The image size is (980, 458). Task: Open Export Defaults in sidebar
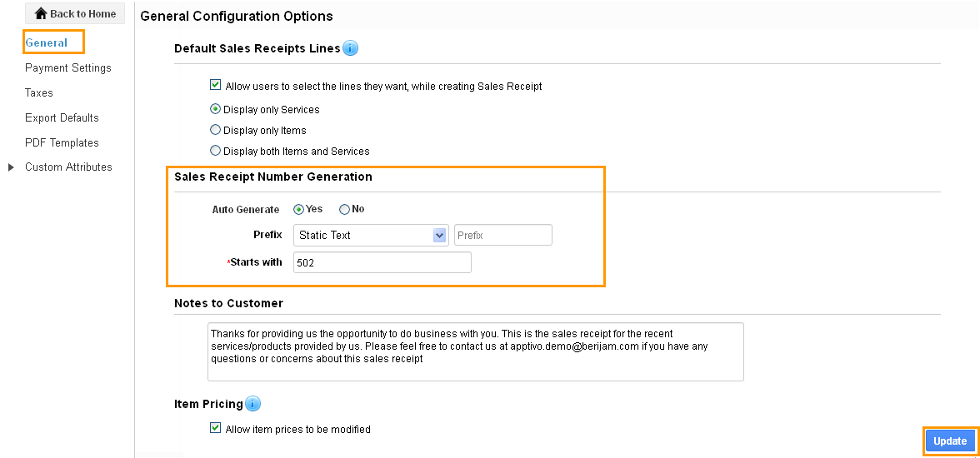point(62,117)
